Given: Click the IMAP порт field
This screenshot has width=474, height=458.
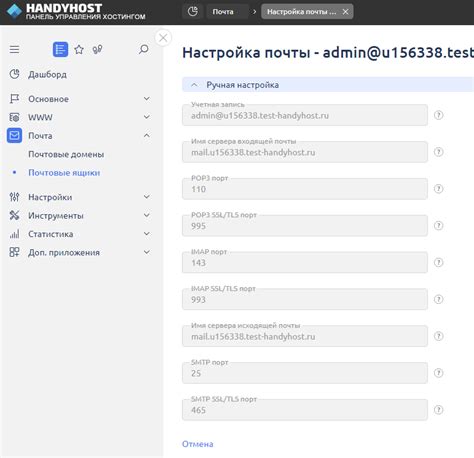Looking at the screenshot, I should 305,262.
